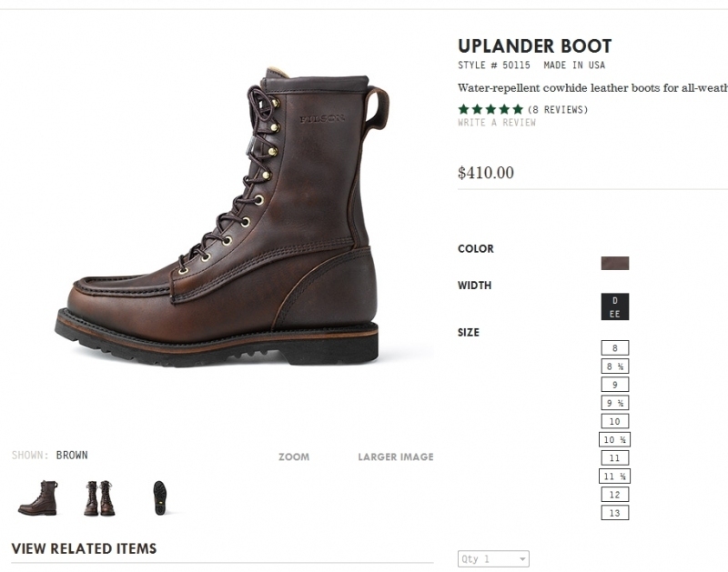Open the Qty dropdown

(x=493, y=559)
